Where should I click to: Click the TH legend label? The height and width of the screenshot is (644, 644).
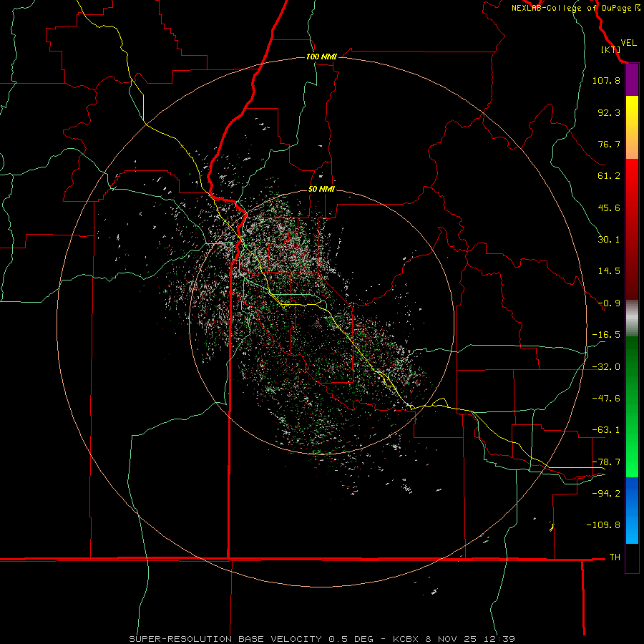tap(615, 557)
